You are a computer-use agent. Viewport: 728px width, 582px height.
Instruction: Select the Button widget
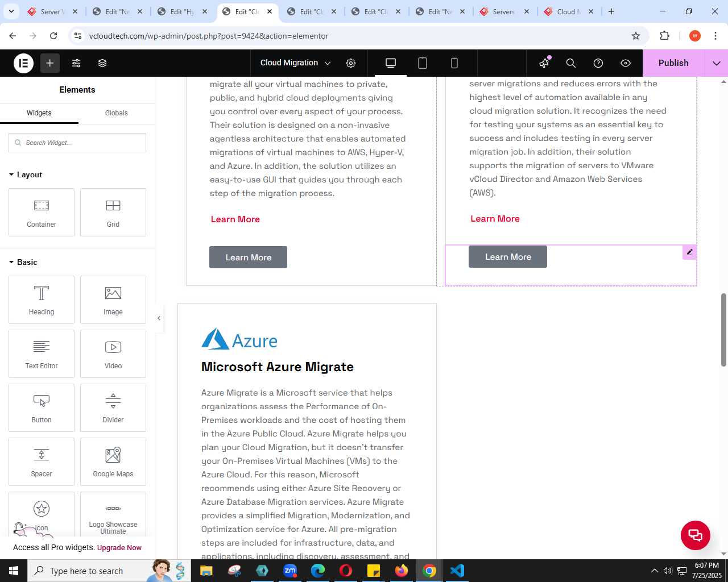[x=42, y=408]
